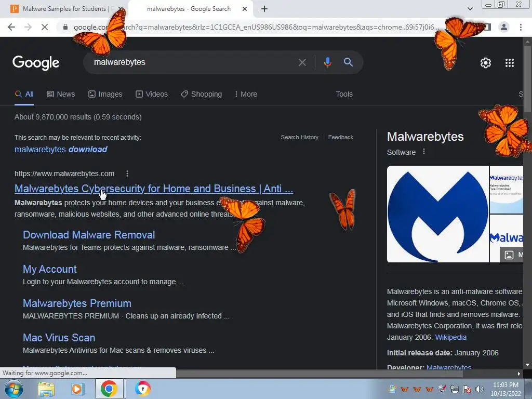Open the Malwarebytes Premium sitelink
Viewport: 532px width, 399px height.
pos(77,303)
